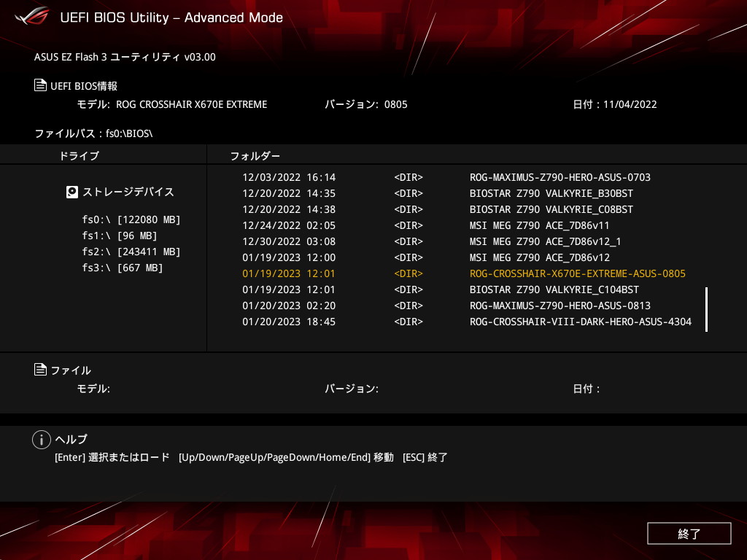
Task: Click the date 01/20/2023 18:45 entry
Action: coord(289,322)
